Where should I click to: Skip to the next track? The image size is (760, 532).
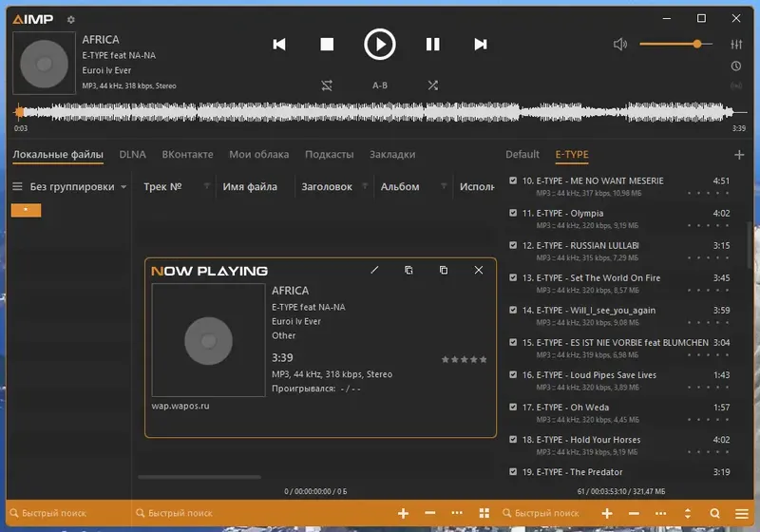481,45
